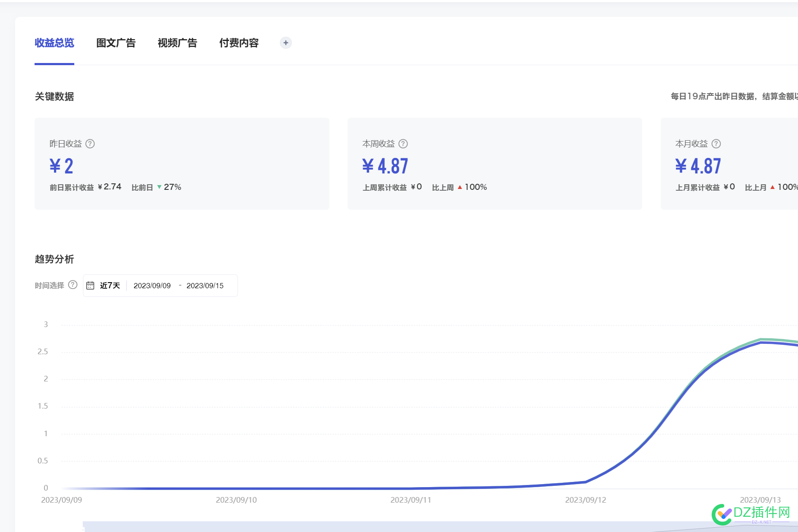Select end date 2023/09/15 field
Image resolution: width=798 pixels, height=532 pixels.
pyautogui.click(x=205, y=286)
